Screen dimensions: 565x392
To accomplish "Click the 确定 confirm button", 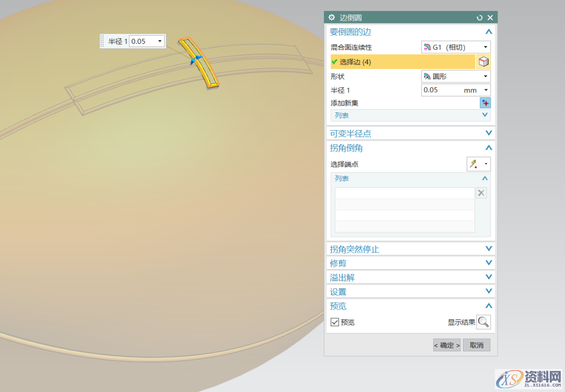I will click(447, 345).
